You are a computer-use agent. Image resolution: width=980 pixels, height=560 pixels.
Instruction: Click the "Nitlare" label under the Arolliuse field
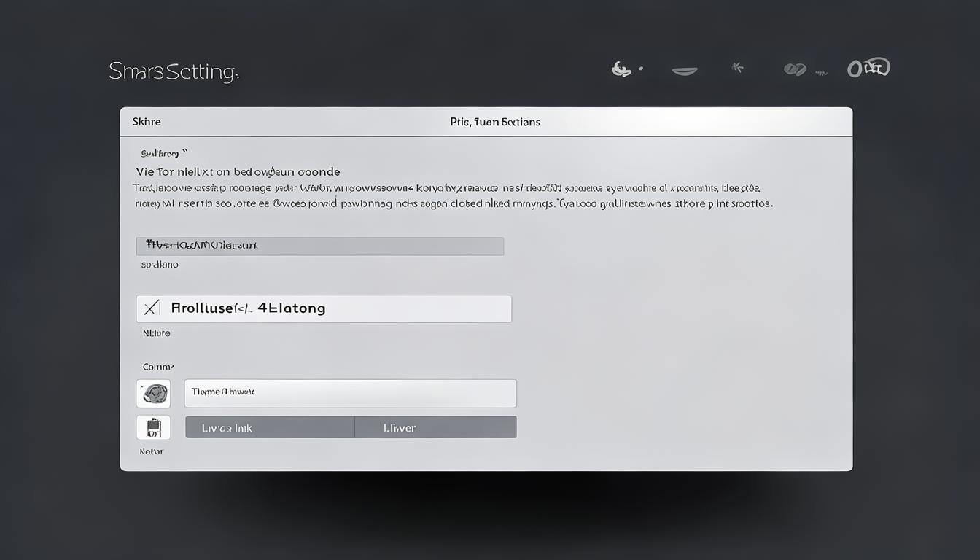point(156,333)
